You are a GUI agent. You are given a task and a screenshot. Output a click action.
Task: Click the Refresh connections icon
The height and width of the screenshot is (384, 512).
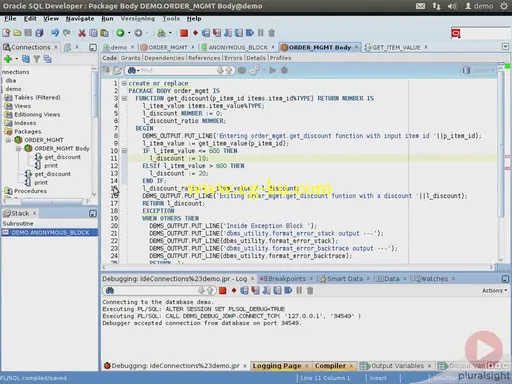click(x=26, y=59)
